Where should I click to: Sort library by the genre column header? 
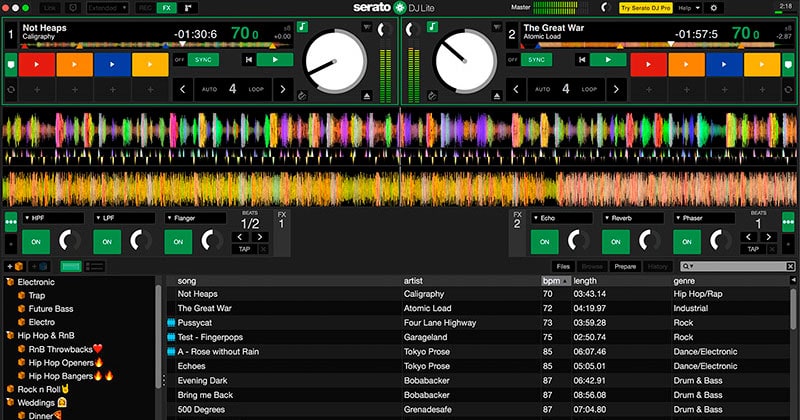[x=684, y=281]
